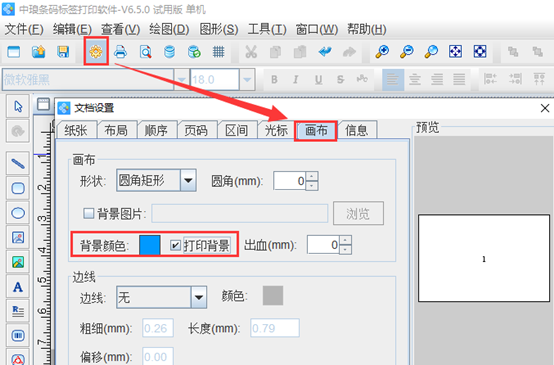Enable the 背景图片 checkbox
554x365 pixels.
click(x=88, y=213)
